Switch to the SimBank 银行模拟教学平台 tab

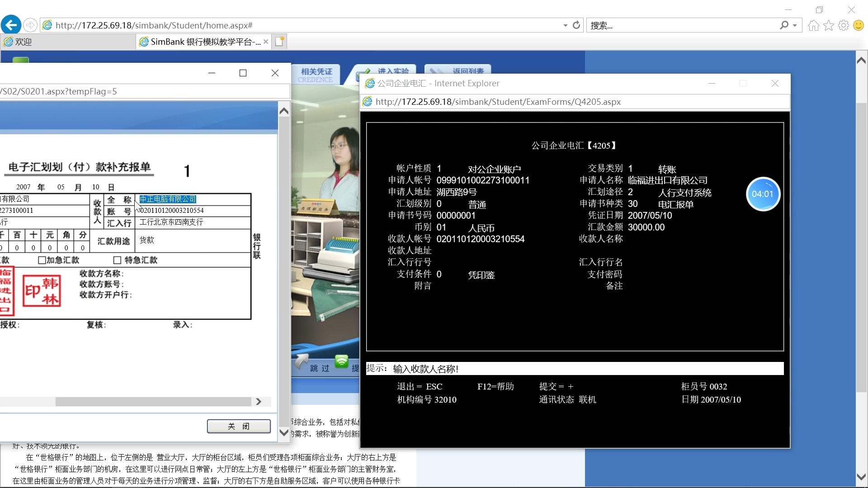tap(203, 42)
